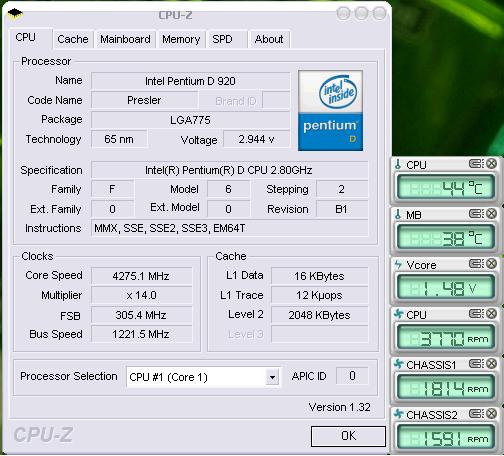Image resolution: width=504 pixels, height=456 pixels.
Task: Switch to the Cache tab
Action: (x=73, y=39)
